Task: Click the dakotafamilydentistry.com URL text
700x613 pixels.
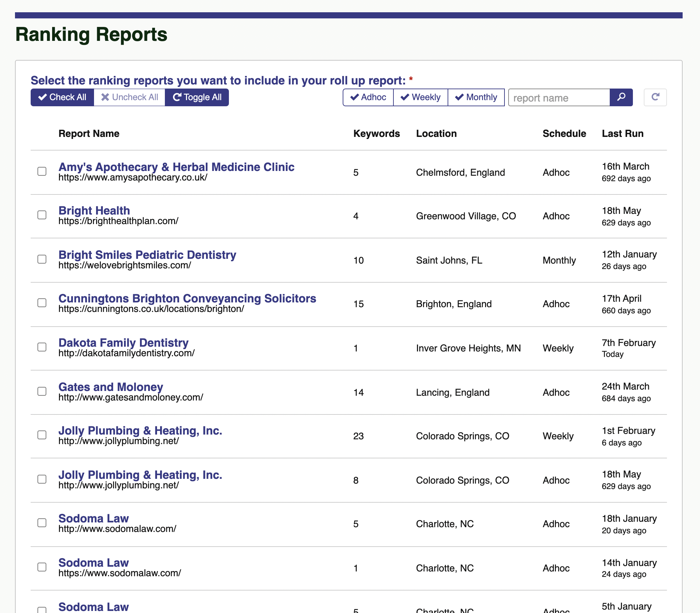Action: pos(127,353)
